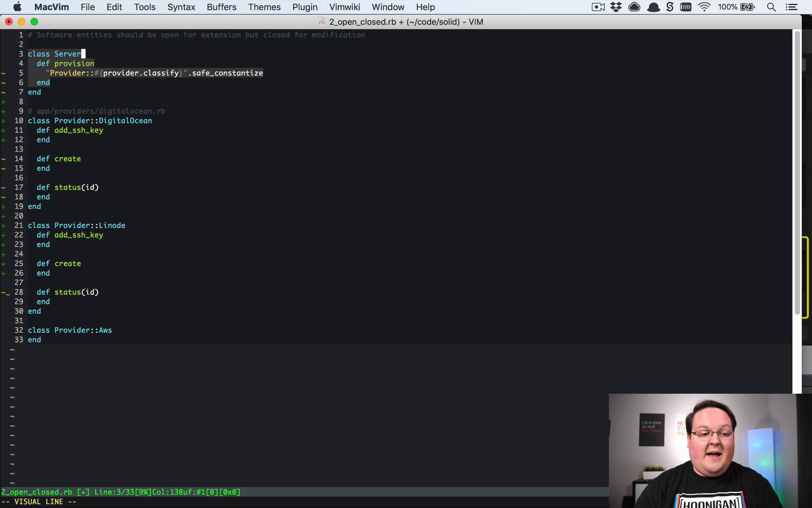Click the vertical scrollbar thumb
The width and height of the screenshot is (812, 508).
(797, 173)
